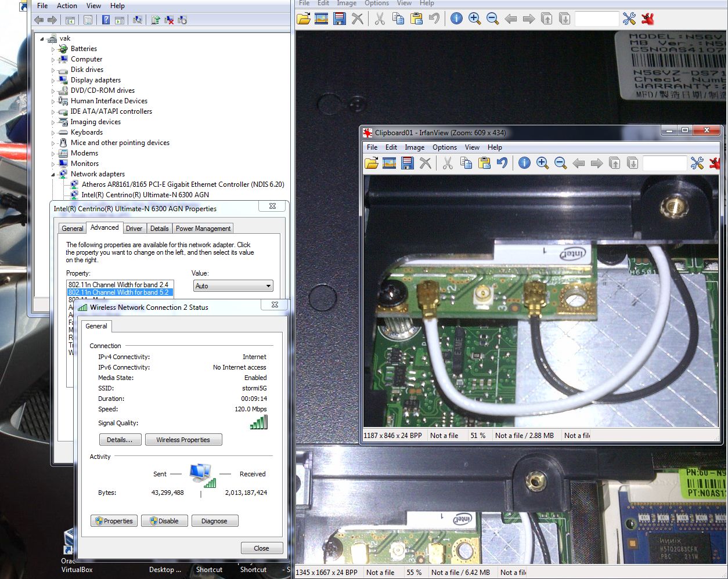Viewport: 728px width, 579px height.
Task: Click status bar text 1187 x 846 x 24 BPP
Action: pyautogui.click(x=392, y=436)
